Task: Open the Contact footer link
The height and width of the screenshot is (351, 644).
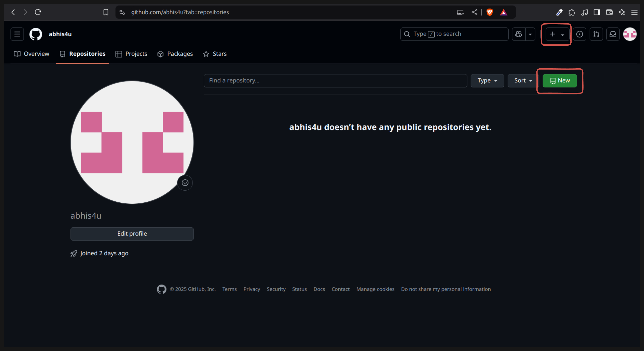Action: tap(340, 289)
